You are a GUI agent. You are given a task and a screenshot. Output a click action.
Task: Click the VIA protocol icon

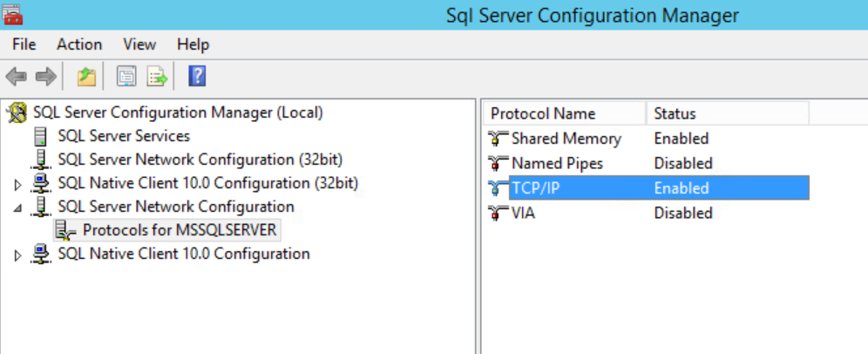coord(498,213)
